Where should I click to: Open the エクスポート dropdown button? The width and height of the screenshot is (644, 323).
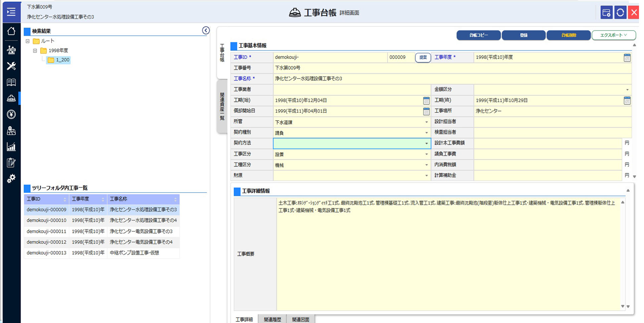coord(613,35)
